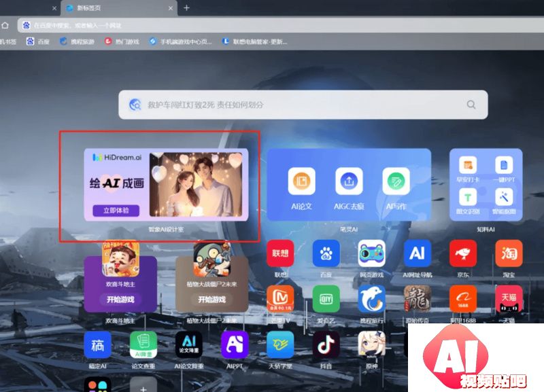Open the 天骄学堂 shortcut icon
The height and width of the screenshot is (392, 544).
280,344
